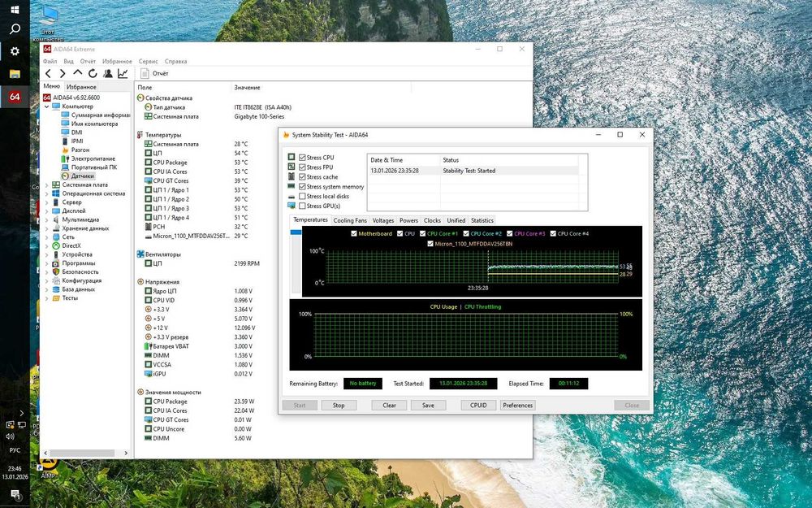Open the CPUID button
This screenshot has height=508, width=812.
[x=478, y=406]
